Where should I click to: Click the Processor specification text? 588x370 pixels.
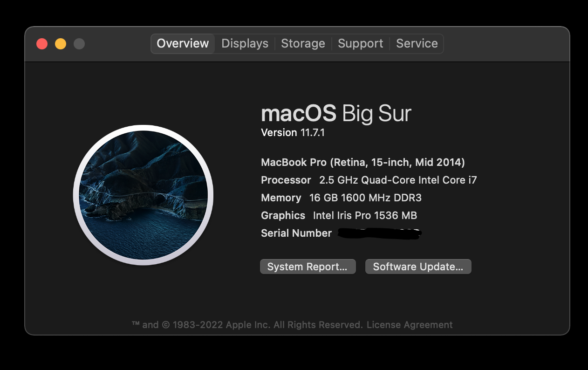[x=369, y=180]
